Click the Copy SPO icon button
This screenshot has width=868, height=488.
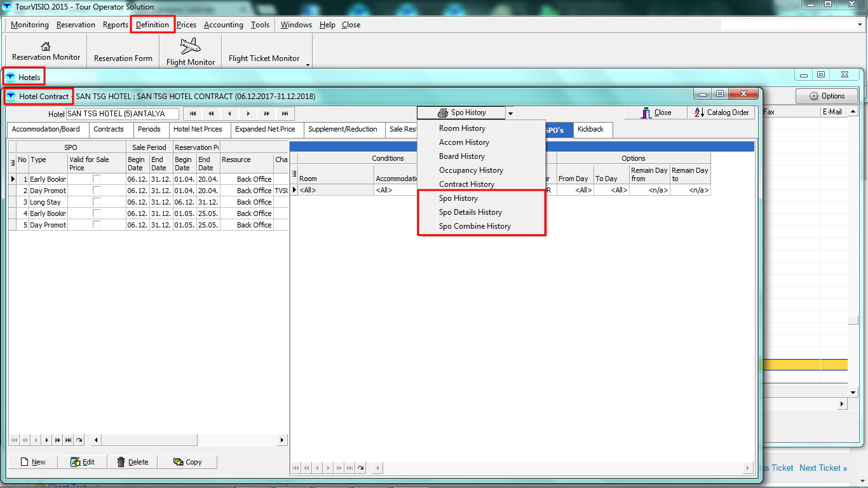pyautogui.click(x=187, y=462)
